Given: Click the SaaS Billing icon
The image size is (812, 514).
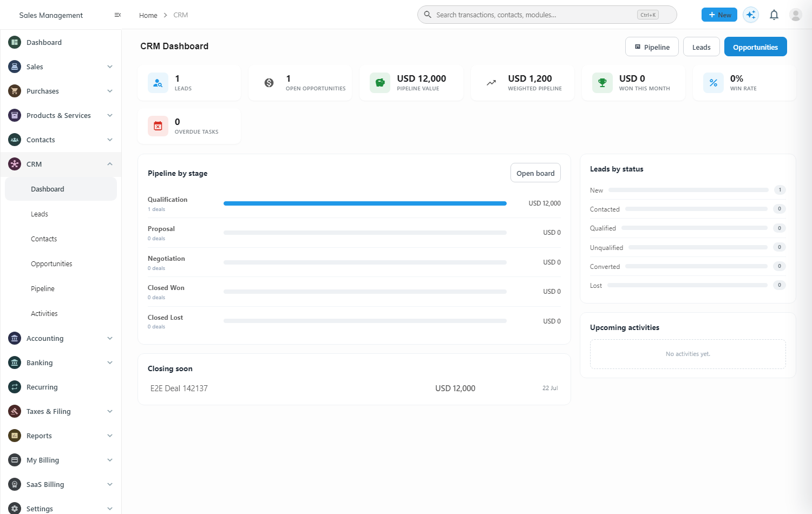Looking at the screenshot, I should 15,484.
